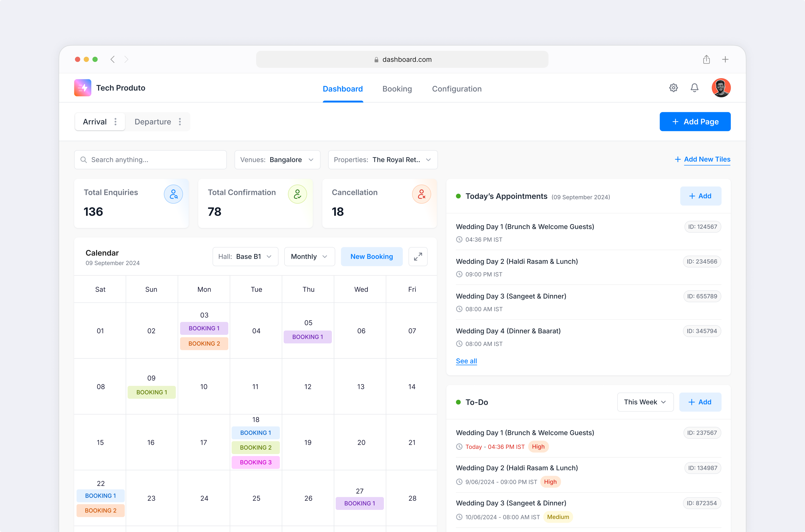Image resolution: width=805 pixels, height=532 pixels.
Task: Click the Total Confirmation check icon
Action: click(x=297, y=194)
